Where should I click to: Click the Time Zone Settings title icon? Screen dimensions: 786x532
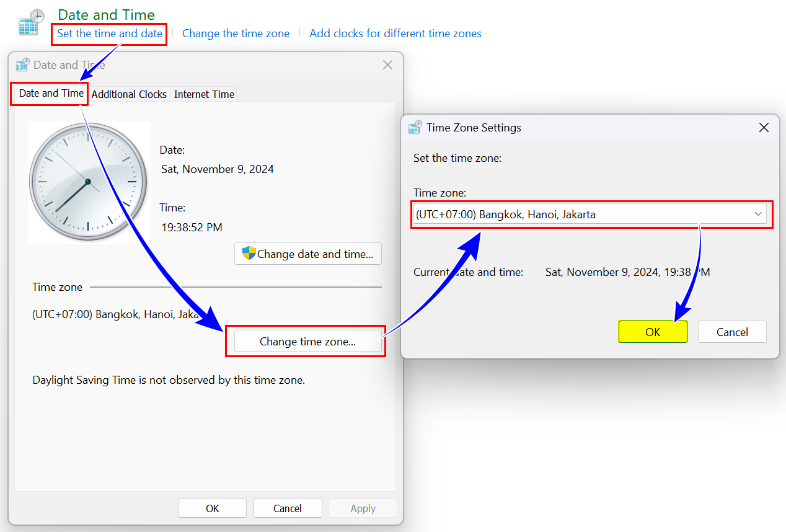click(x=415, y=128)
